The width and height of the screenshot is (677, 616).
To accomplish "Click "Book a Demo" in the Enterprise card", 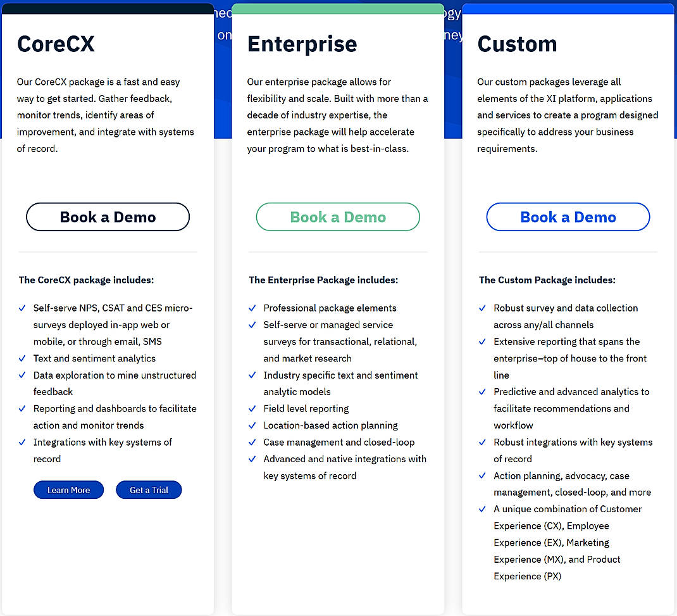I will tap(337, 217).
